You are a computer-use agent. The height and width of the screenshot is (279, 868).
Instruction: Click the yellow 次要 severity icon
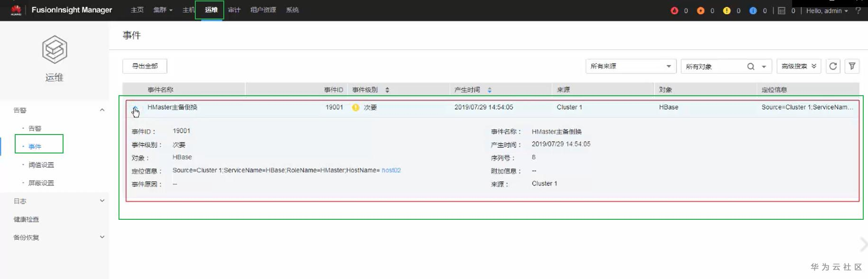pos(356,108)
